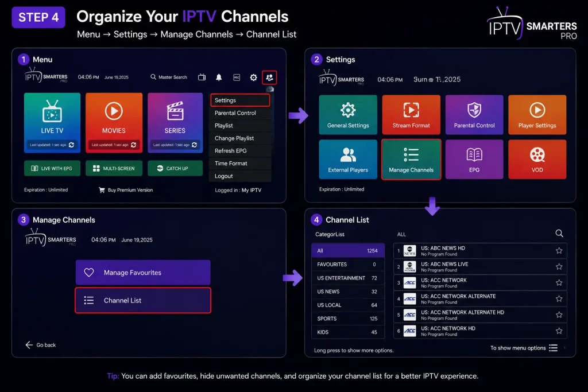Select Playlist menu entry
588x392 pixels.
240,126
